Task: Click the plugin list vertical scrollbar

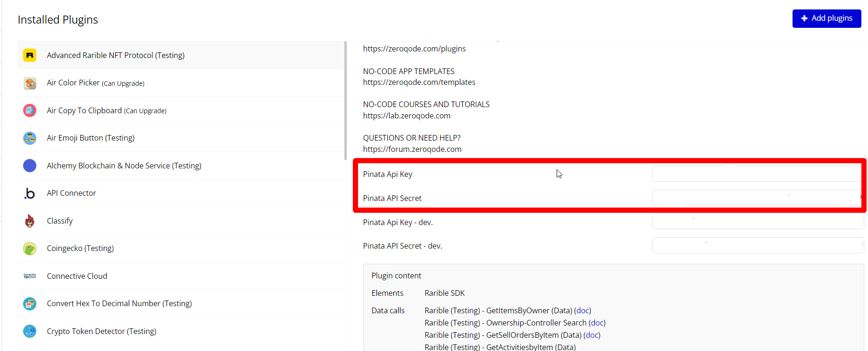Action: 346,101
